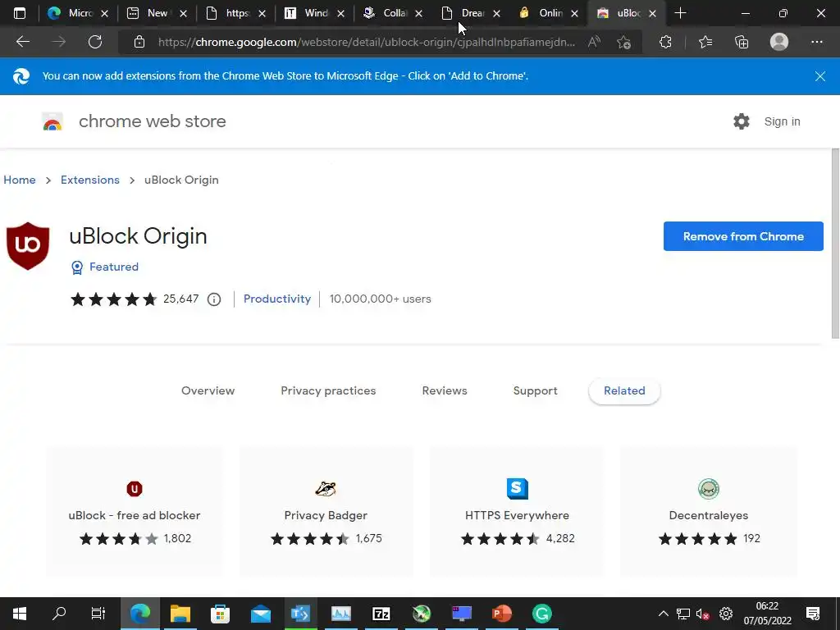Click the HTTPS Everywhere icon
The width and height of the screenshot is (840, 630).
pyautogui.click(x=517, y=489)
